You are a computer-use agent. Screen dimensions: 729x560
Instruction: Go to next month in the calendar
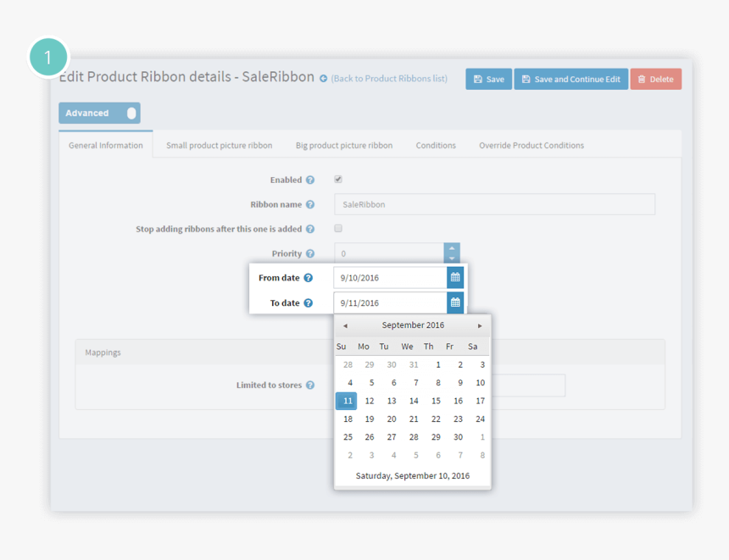[x=481, y=324]
